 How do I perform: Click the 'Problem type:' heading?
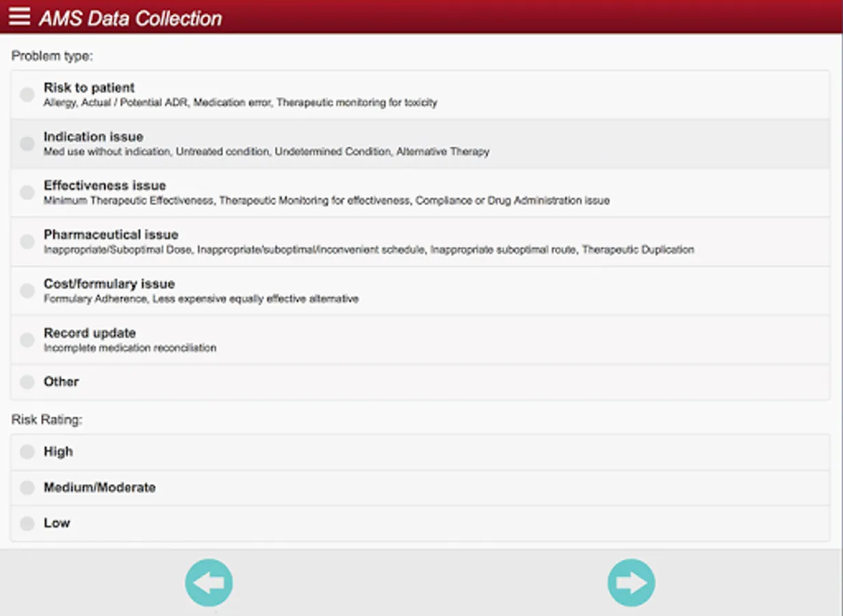(52, 56)
